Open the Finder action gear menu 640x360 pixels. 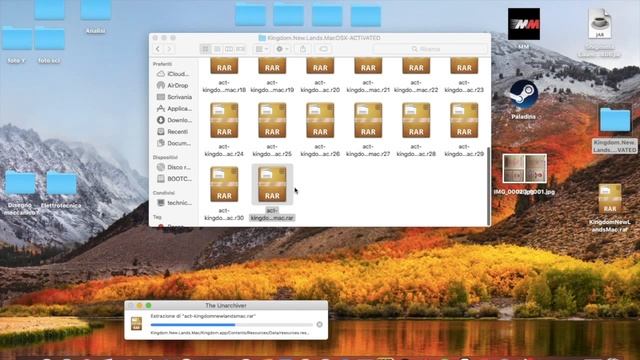(x=282, y=49)
